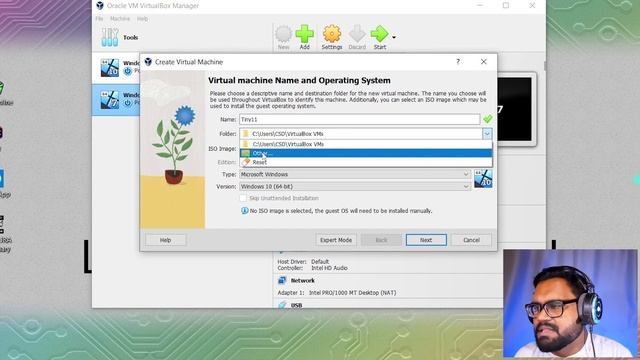Click the info icon beside No ISO message
Screen dimensions: 640x360
tap(244, 211)
